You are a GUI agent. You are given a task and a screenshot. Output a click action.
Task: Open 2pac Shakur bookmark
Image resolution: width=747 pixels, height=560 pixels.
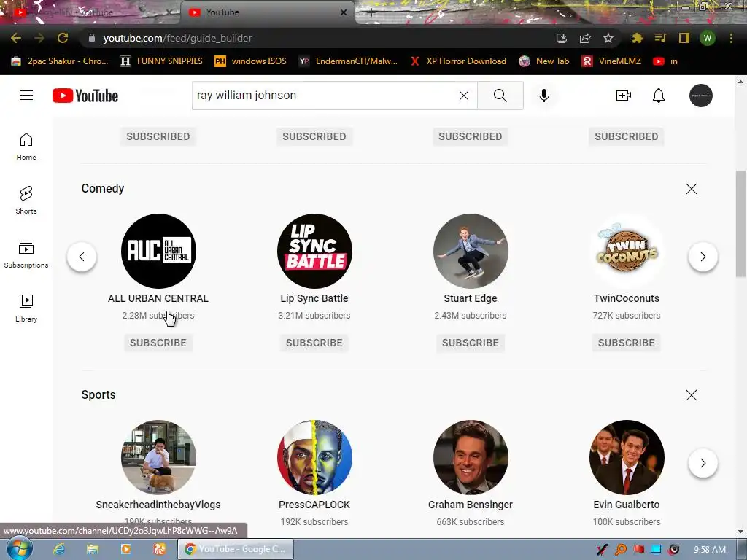(x=60, y=61)
